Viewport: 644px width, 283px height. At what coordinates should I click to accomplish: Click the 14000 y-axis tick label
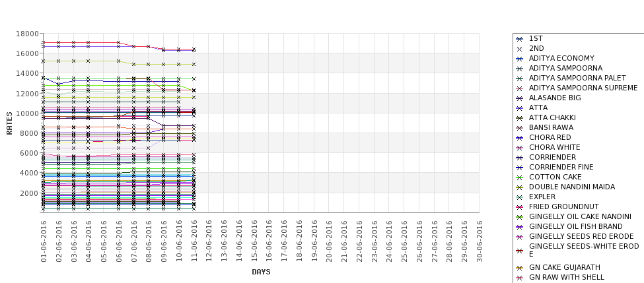[x=27, y=73]
